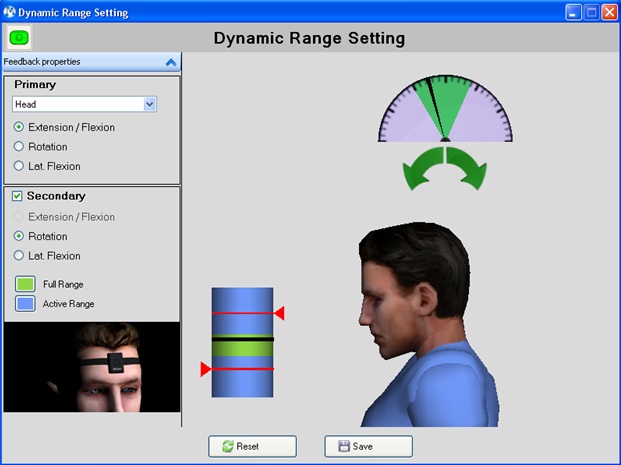Click the Save button

tap(368, 446)
